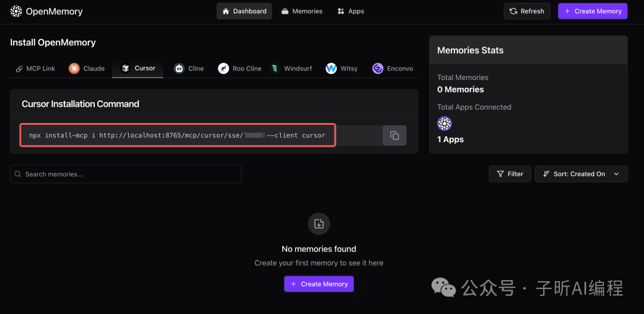This screenshot has height=314, width=644.
Task: Select the MCP Link tab
Action: coord(36,69)
